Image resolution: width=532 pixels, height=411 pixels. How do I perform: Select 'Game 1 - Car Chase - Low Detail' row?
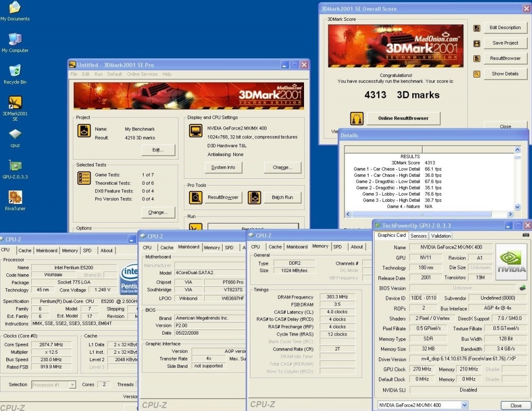click(x=397, y=169)
